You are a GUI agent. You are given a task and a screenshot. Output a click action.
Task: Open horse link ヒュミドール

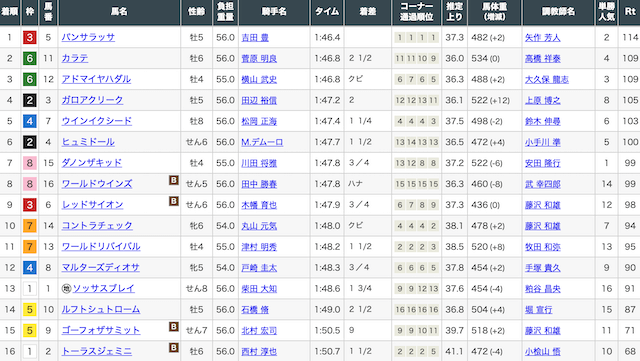pyautogui.click(x=88, y=142)
